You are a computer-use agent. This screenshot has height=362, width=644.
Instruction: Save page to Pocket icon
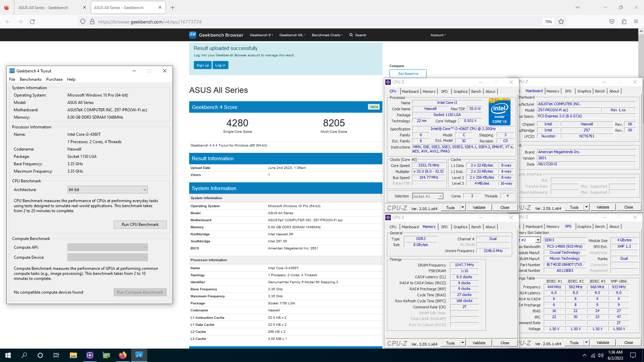click(x=612, y=22)
